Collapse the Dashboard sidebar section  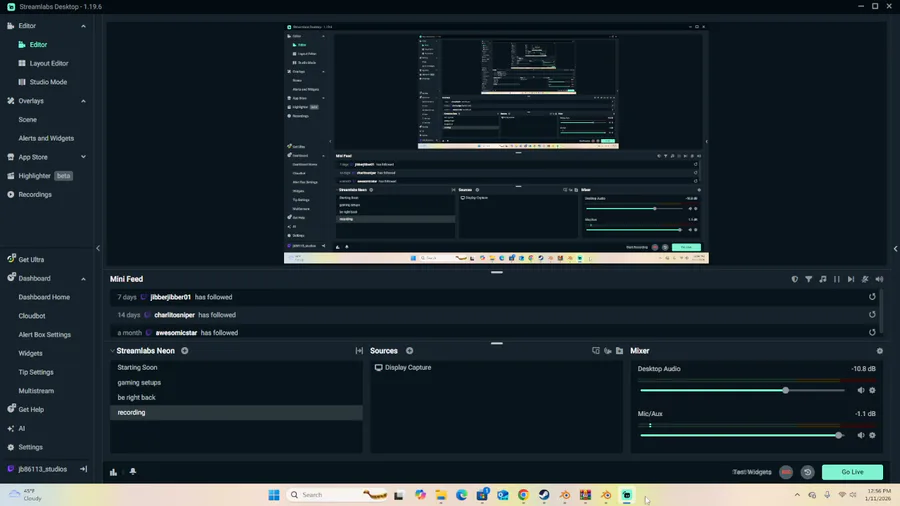(x=83, y=279)
